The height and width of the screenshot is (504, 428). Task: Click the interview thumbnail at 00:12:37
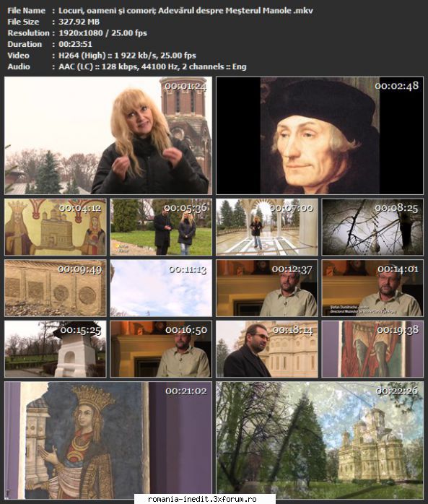pyautogui.click(x=267, y=288)
